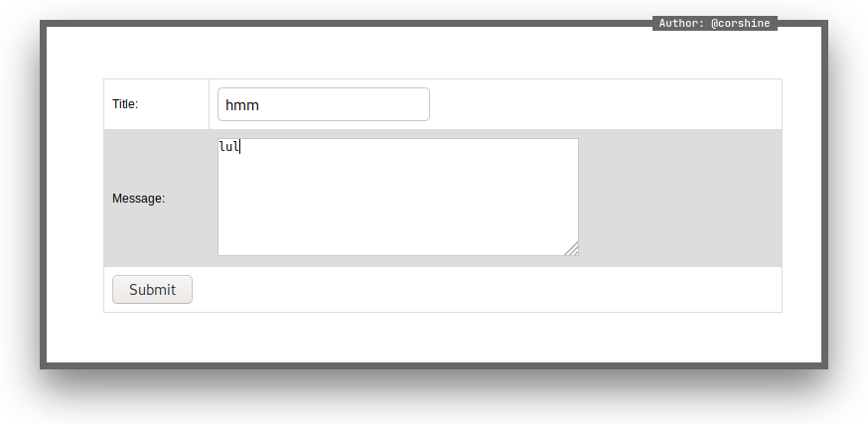Viewport: 868px width, 424px height.
Task: Click empty space right of Submit button
Action: (487, 290)
